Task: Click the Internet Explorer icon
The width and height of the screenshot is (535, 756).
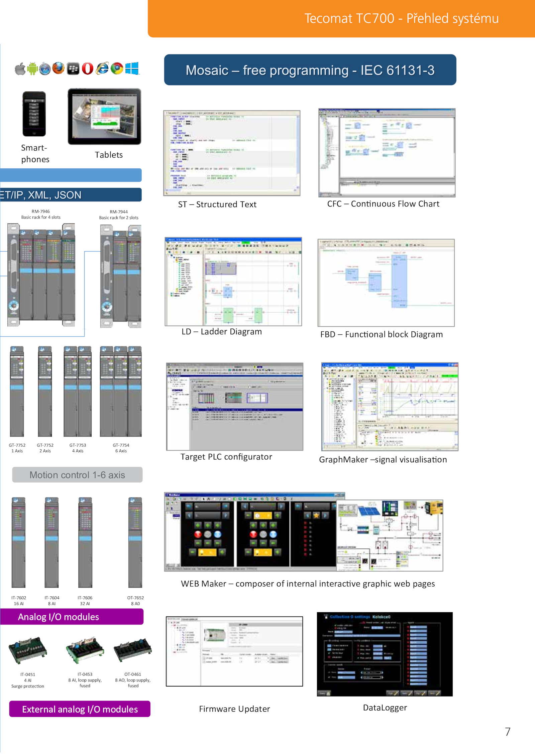Action: (102, 68)
